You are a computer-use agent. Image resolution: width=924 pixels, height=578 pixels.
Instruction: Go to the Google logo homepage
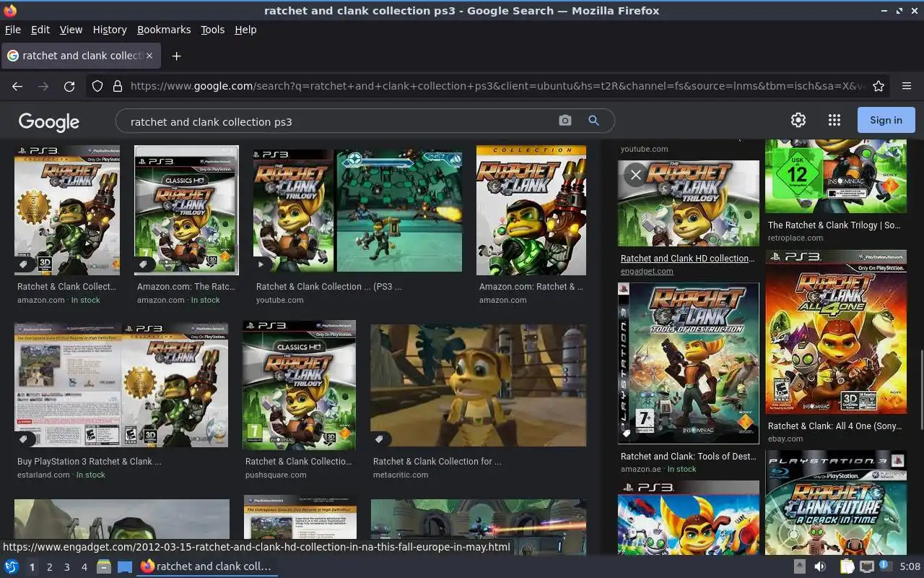point(49,121)
